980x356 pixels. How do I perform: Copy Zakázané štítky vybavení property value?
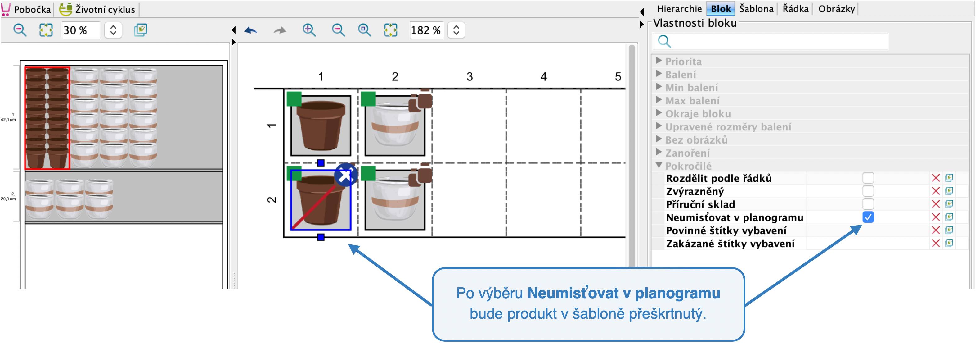[949, 243]
